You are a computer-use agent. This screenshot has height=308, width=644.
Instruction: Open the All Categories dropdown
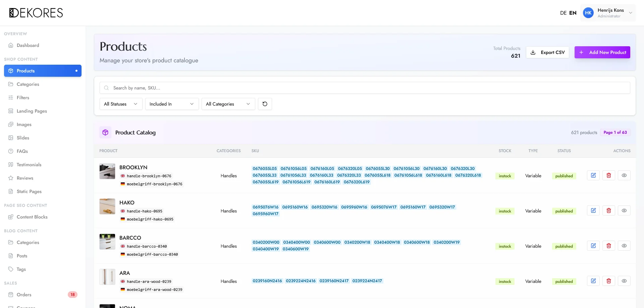point(228,104)
